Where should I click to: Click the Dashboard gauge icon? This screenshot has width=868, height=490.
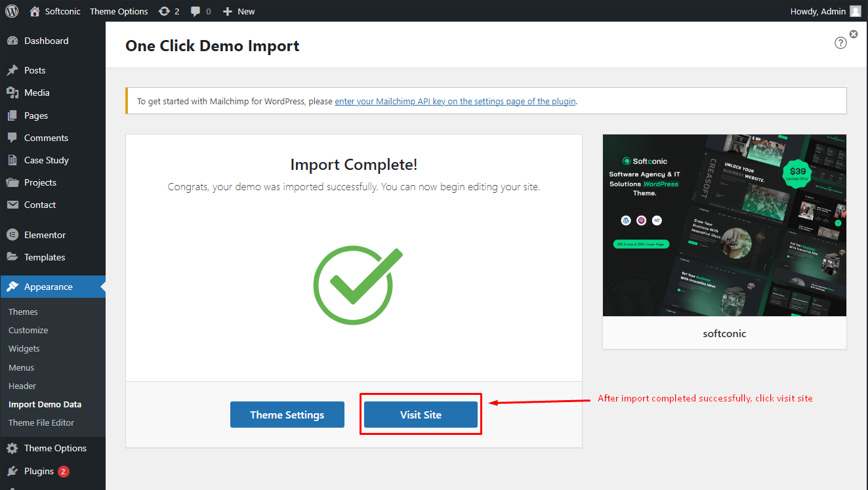click(x=12, y=41)
